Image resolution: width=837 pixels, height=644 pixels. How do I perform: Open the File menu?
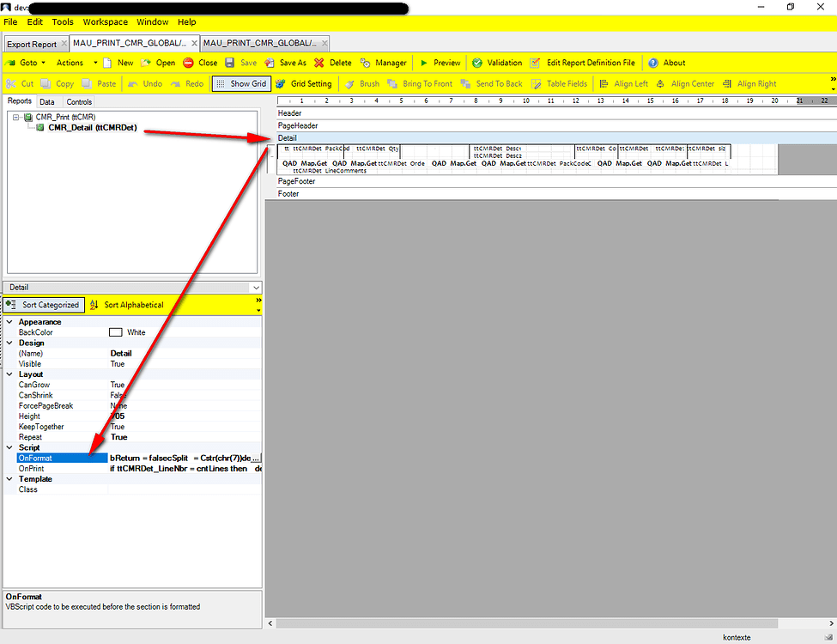[10, 21]
